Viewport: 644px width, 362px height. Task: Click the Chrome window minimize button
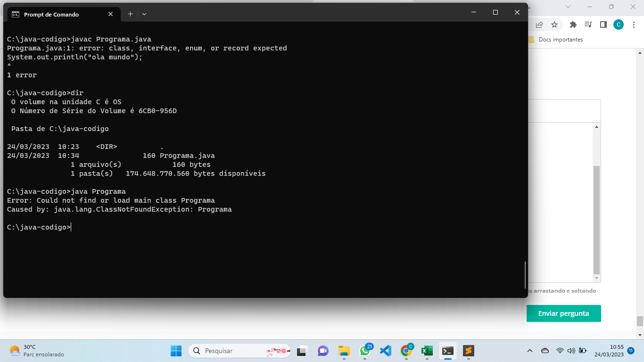pyautogui.click(x=590, y=7)
